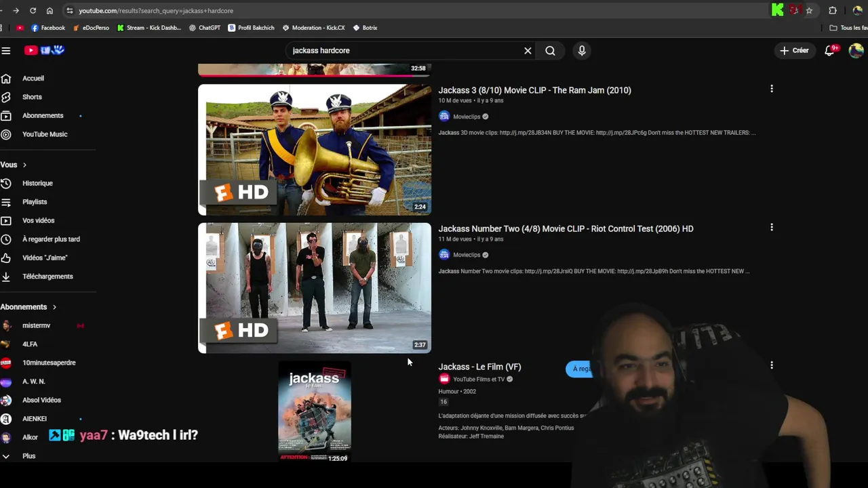Open the Créer button

(794, 50)
